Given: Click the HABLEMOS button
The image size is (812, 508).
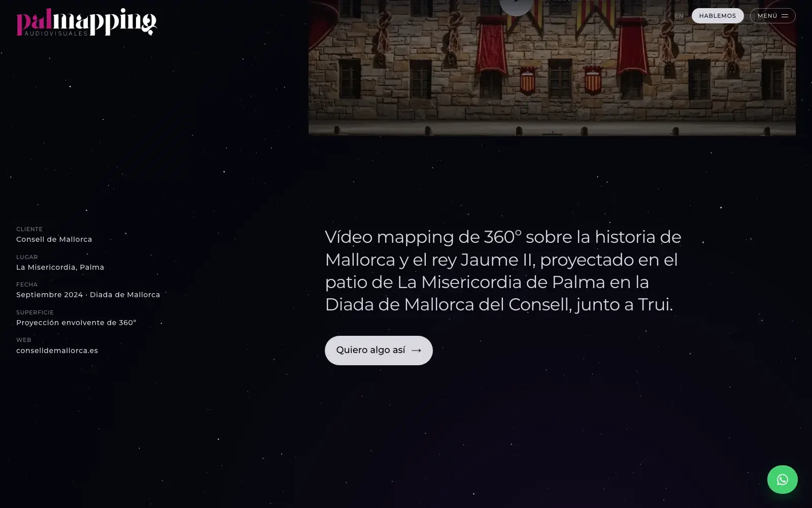Looking at the screenshot, I should coord(717,16).
